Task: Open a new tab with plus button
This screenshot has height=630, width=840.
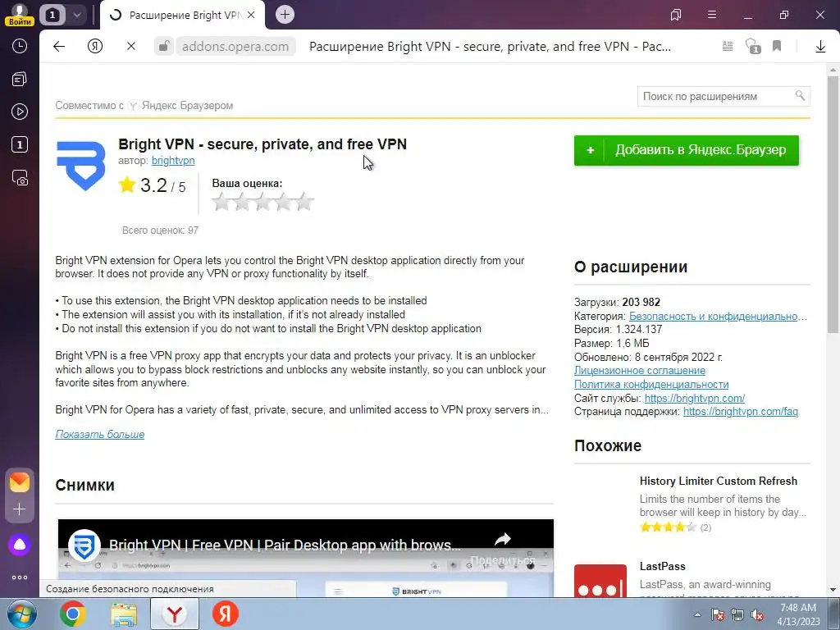Action: (x=285, y=15)
